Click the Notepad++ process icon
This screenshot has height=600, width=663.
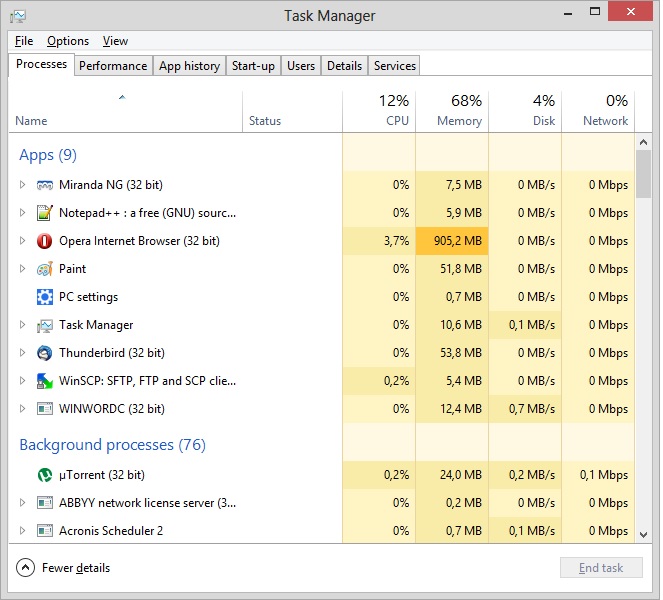pos(44,213)
